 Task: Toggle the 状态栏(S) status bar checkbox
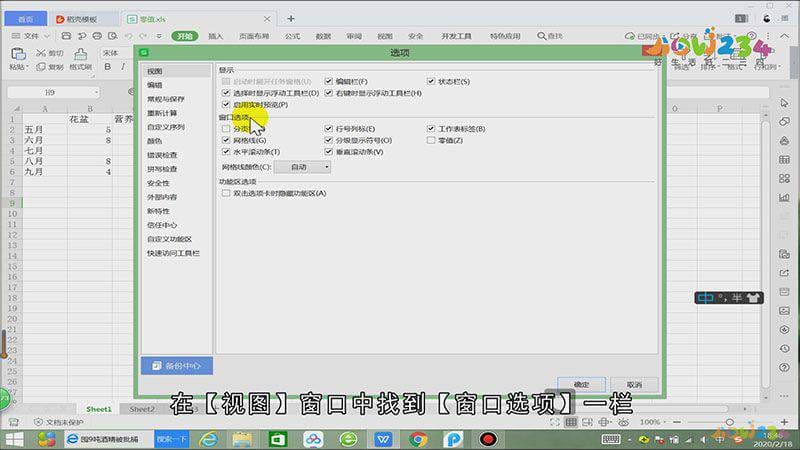click(x=431, y=81)
